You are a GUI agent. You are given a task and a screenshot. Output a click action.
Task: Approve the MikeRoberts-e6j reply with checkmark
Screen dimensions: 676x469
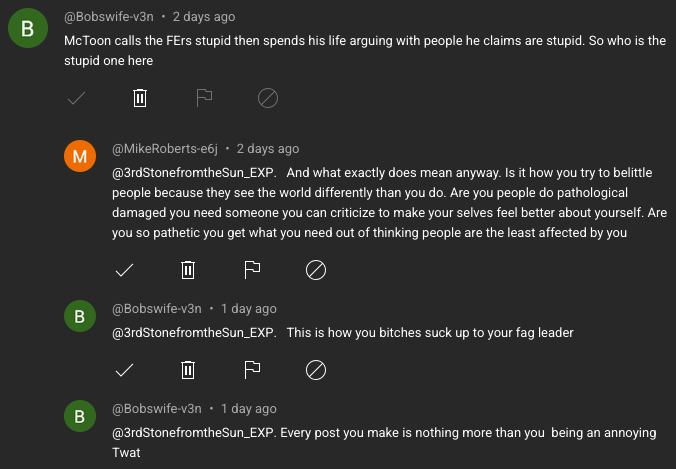coord(125,270)
